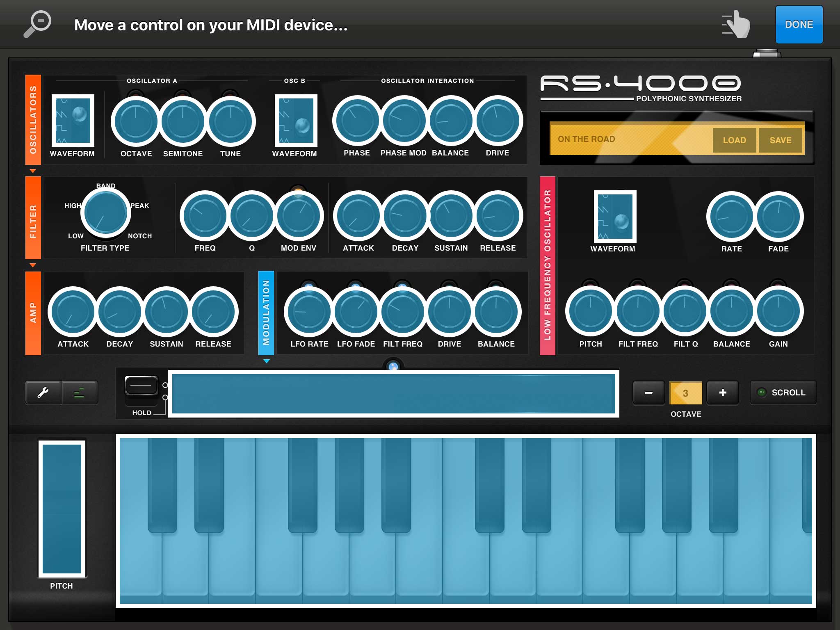Toggle the SCROLL keyboard option
The height and width of the screenshot is (630, 840).
point(783,393)
